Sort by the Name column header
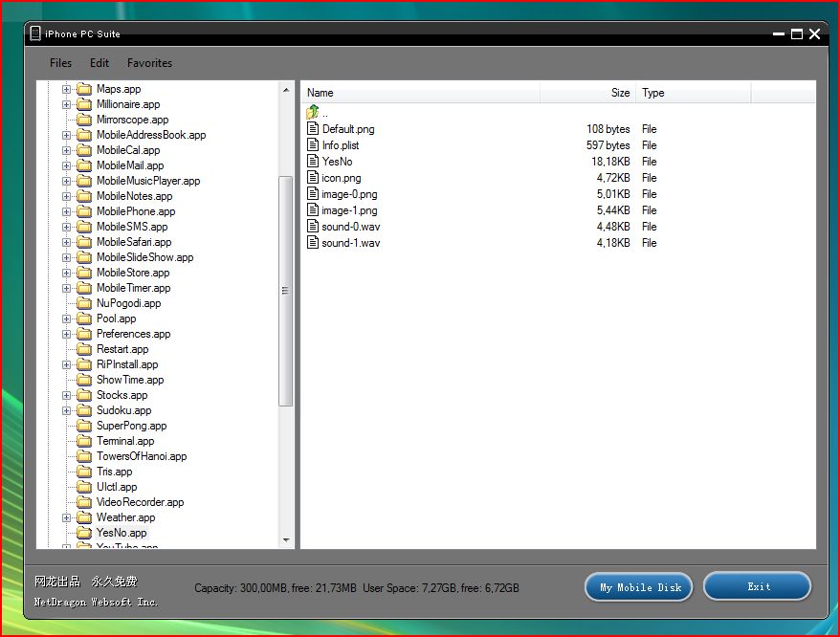 [420, 93]
